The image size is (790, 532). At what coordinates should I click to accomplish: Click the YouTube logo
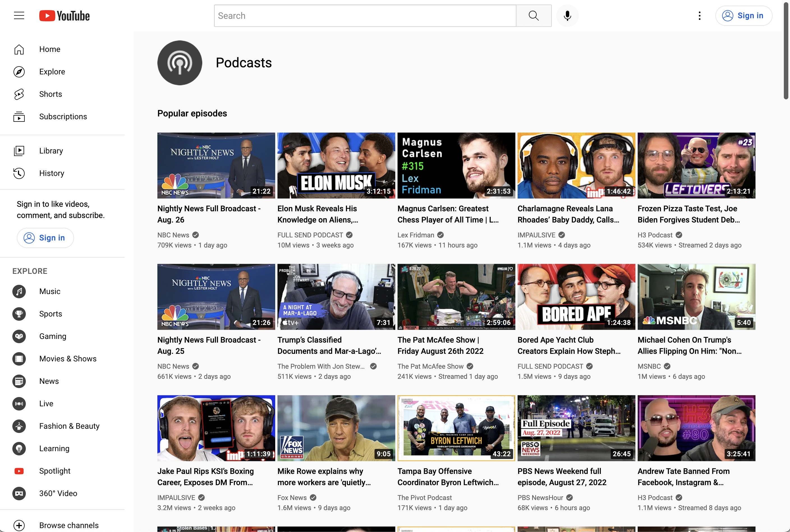pyautogui.click(x=65, y=16)
